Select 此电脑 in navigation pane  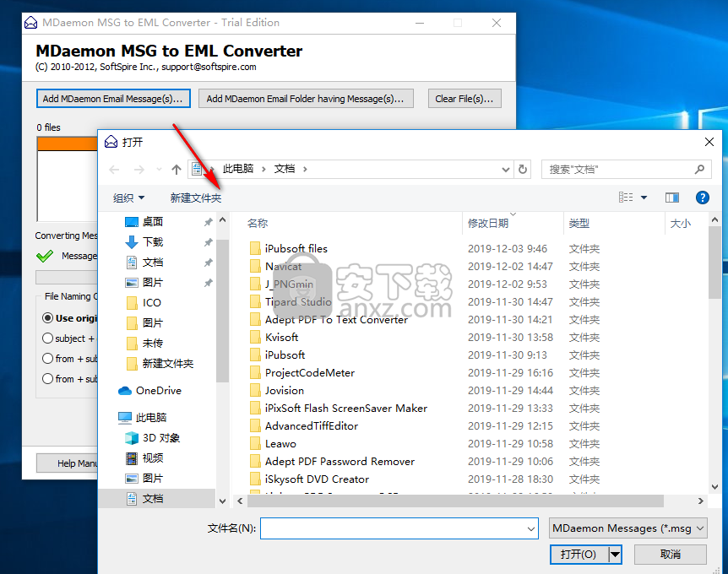point(151,418)
